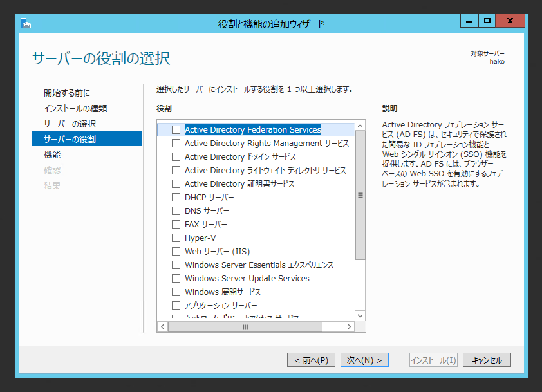Click the right arrow of horizontal scrollbar

coord(349,327)
